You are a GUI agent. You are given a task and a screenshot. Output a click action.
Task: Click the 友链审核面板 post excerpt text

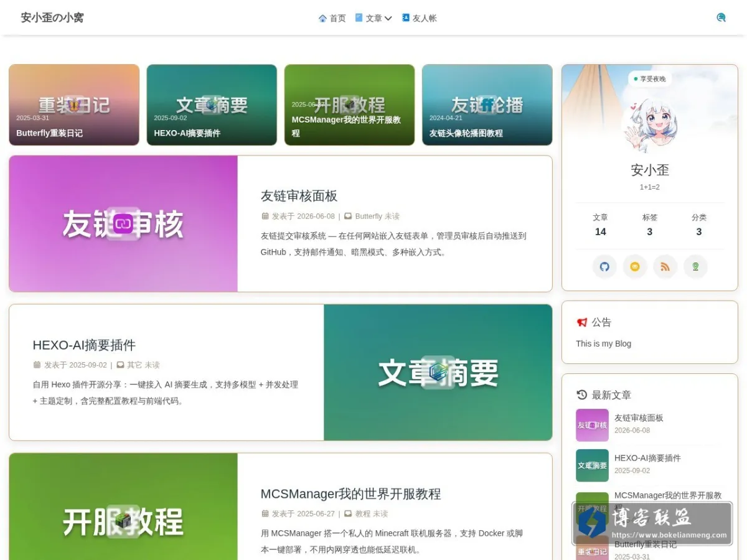coord(393,245)
